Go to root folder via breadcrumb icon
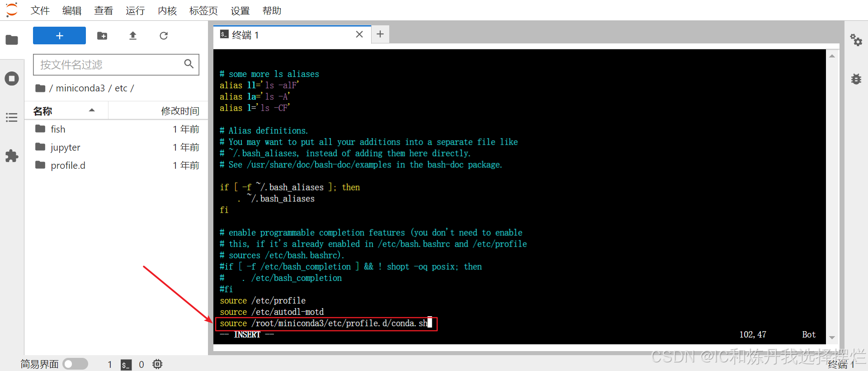The width and height of the screenshot is (868, 371). (40, 88)
